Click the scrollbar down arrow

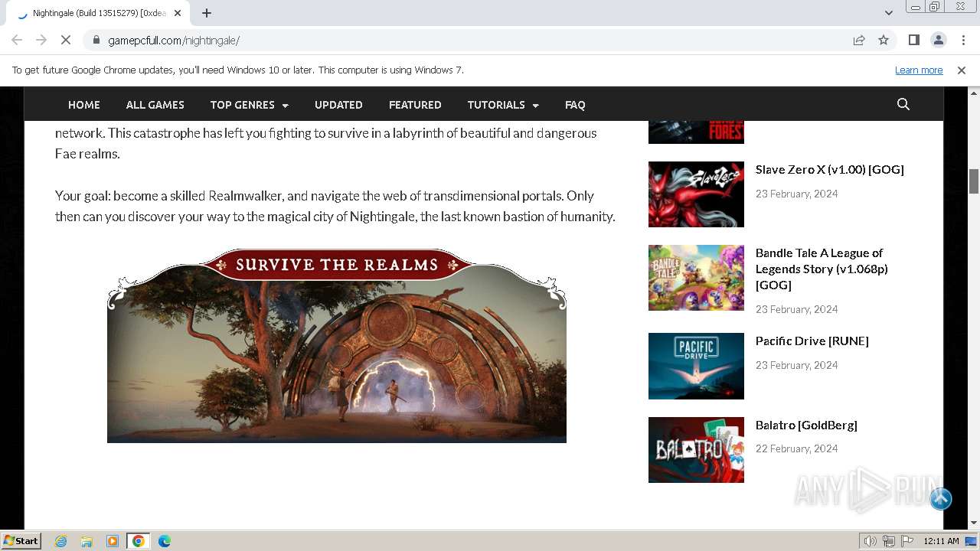point(974,523)
